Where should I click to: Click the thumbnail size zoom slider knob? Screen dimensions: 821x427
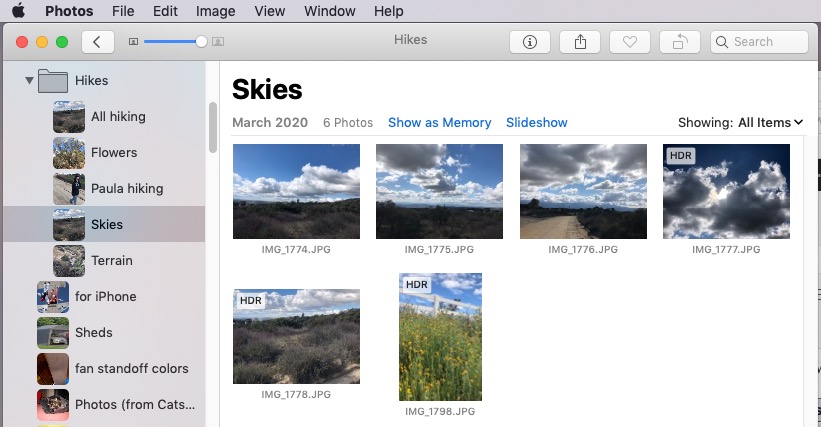coord(201,42)
